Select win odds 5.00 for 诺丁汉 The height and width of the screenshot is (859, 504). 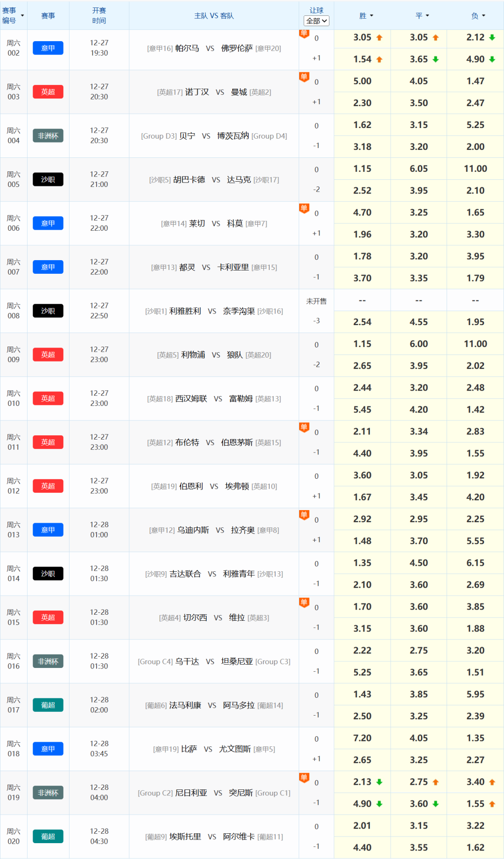click(362, 81)
